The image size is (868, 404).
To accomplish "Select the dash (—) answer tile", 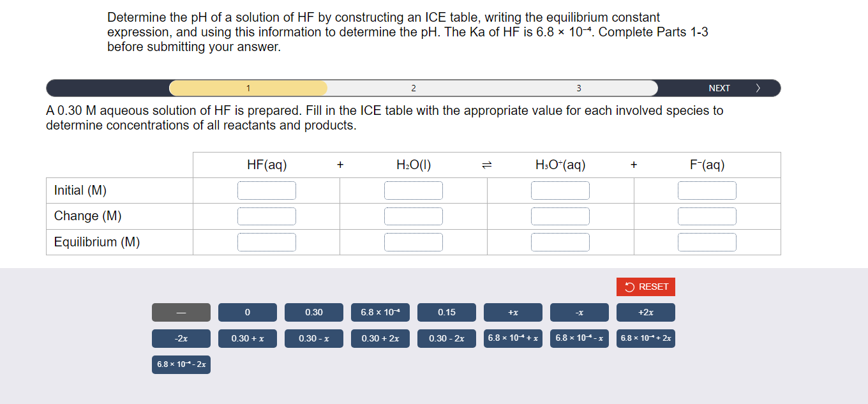I will [x=181, y=312].
